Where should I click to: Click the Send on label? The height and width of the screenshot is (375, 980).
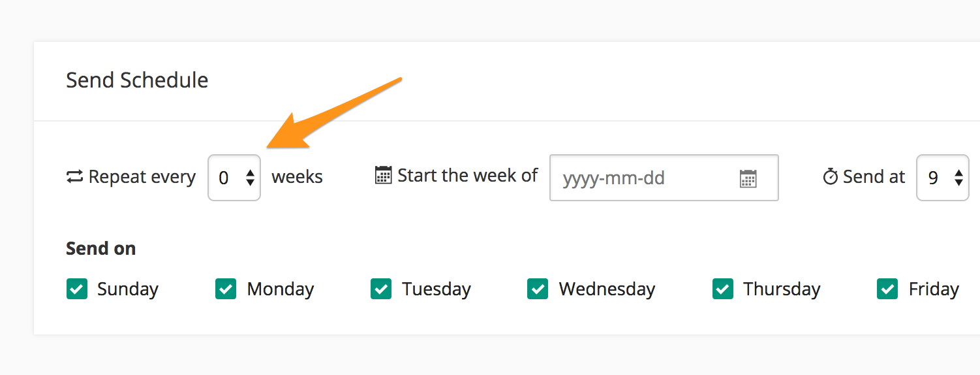pos(100,249)
